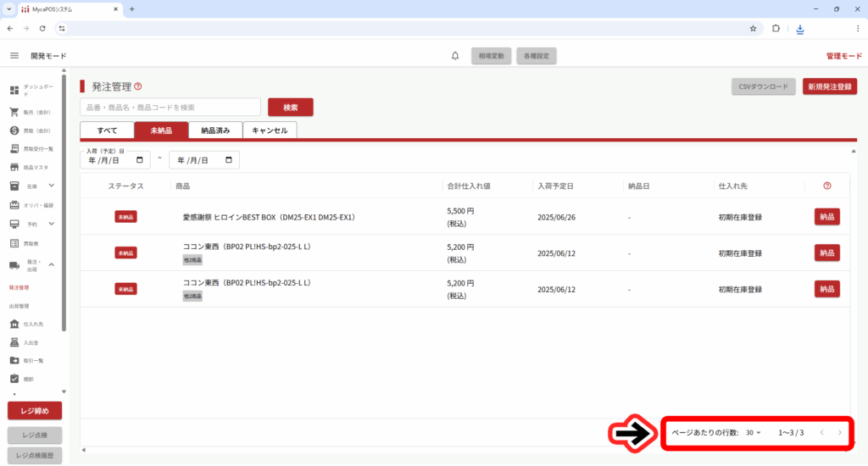Select 買取（会計） dollar icon in sidebar
This screenshot has height=466, width=868.
[14, 130]
